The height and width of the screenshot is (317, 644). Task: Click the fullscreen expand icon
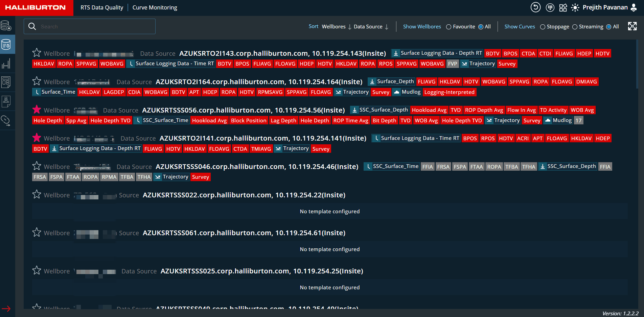point(632,26)
